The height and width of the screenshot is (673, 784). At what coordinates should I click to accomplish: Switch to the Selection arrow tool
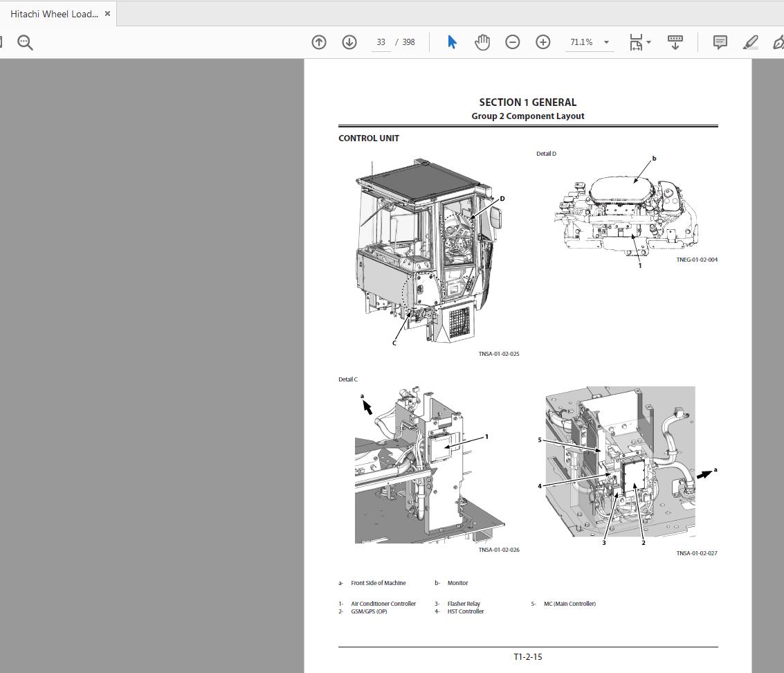coord(451,42)
